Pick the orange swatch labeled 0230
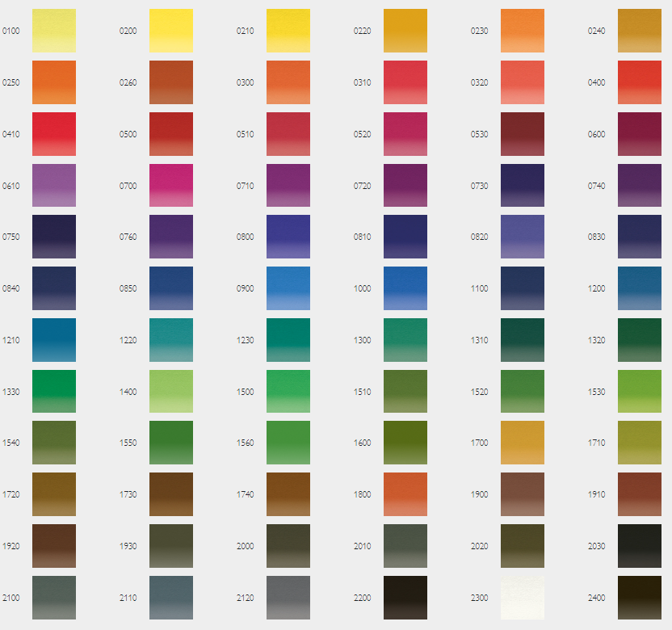The height and width of the screenshot is (630, 672). pyautogui.click(x=523, y=31)
